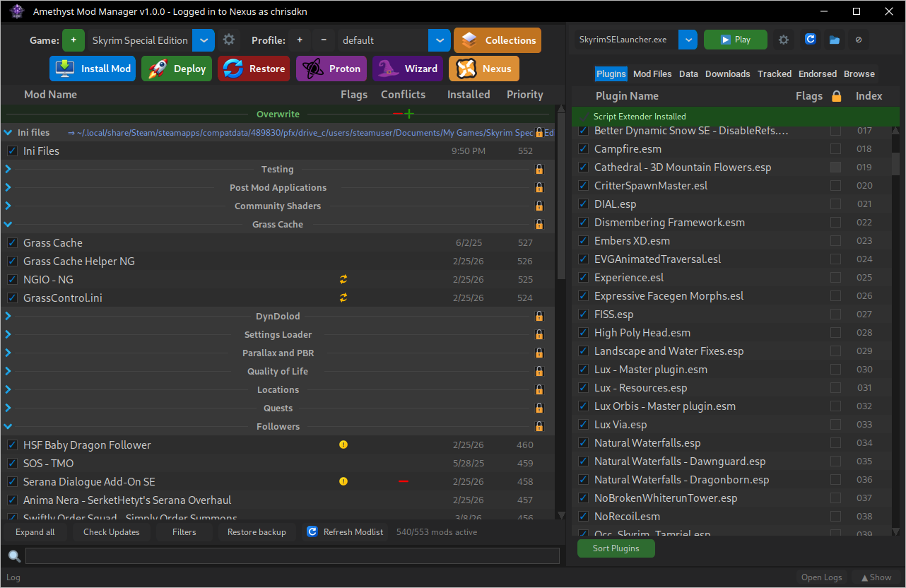Deploy mods with the rocket button
The image size is (906, 588).
177,69
